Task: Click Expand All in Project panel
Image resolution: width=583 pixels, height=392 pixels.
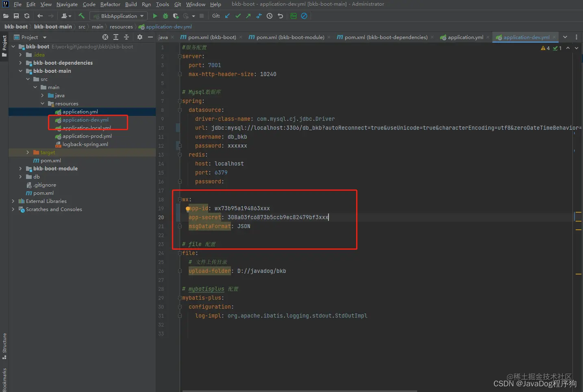Action: coord(116,37)
